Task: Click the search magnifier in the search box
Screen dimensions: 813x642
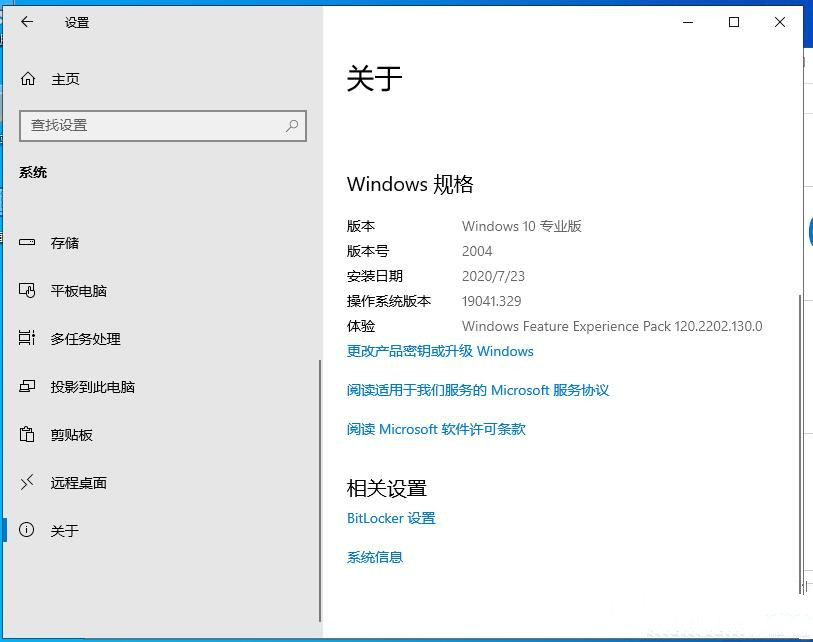Action: click(x=291, y=126)
